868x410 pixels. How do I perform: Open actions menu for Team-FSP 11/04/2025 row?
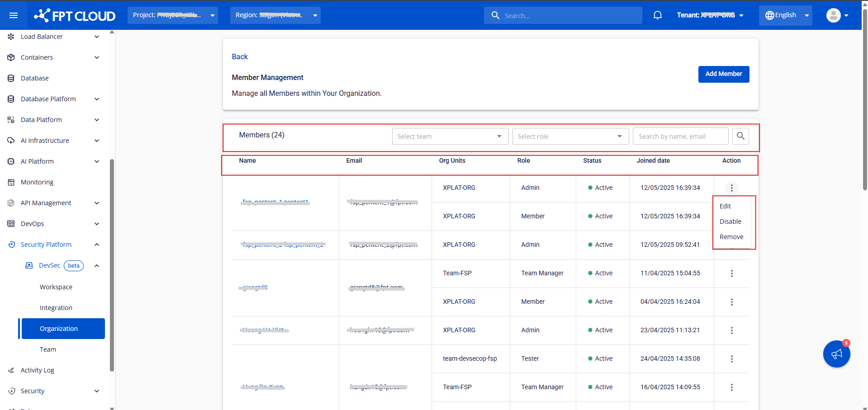point(731,273)
